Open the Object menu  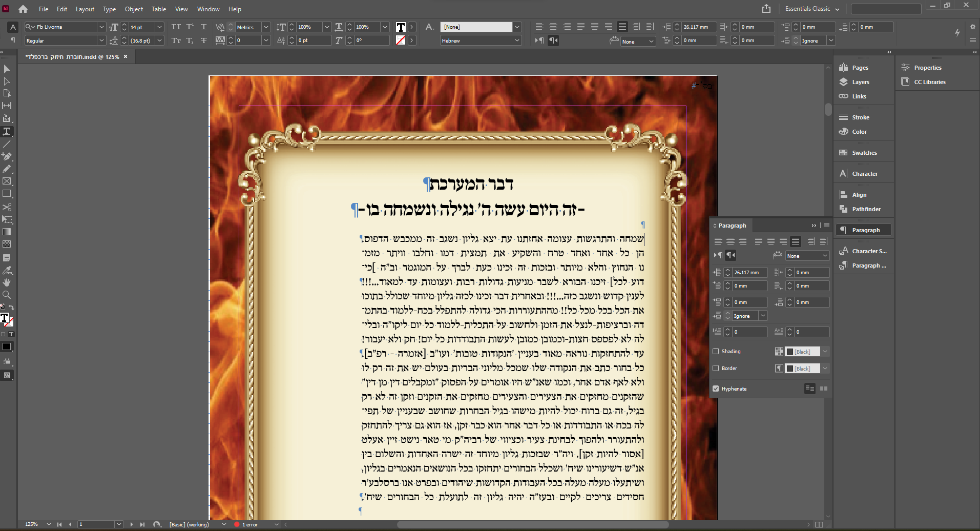click(134, 9)
